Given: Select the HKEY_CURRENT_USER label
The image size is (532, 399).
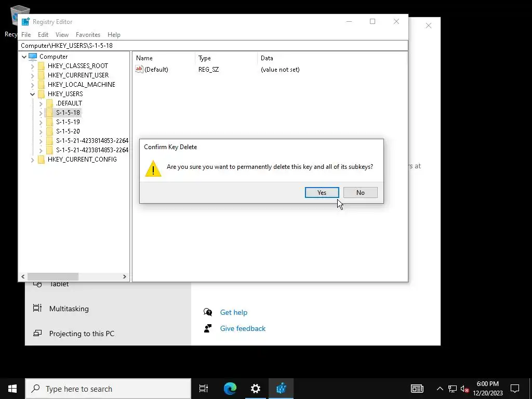Looking at the screenshot, I should pos(78,75).
